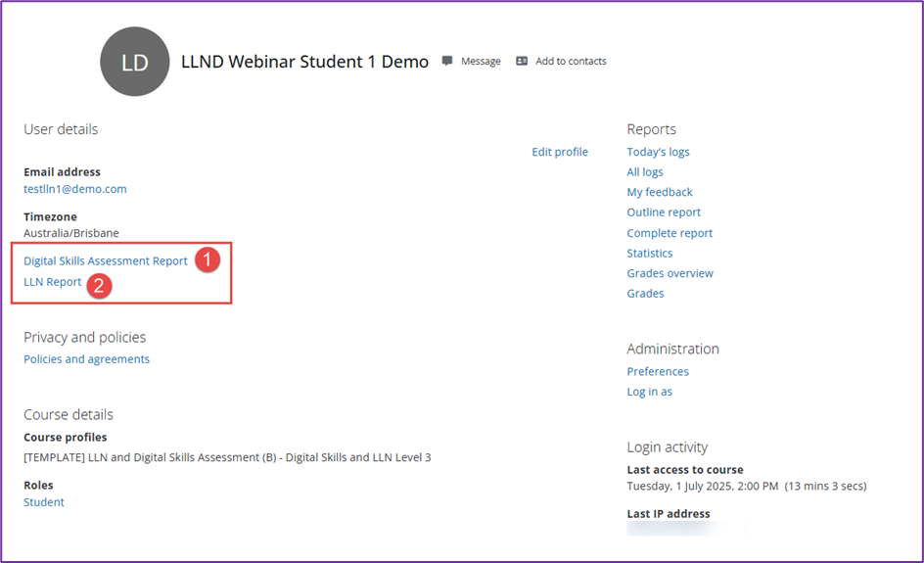Click the Email address label
This screenshot has height=563, width=924.
pos(62,171)
